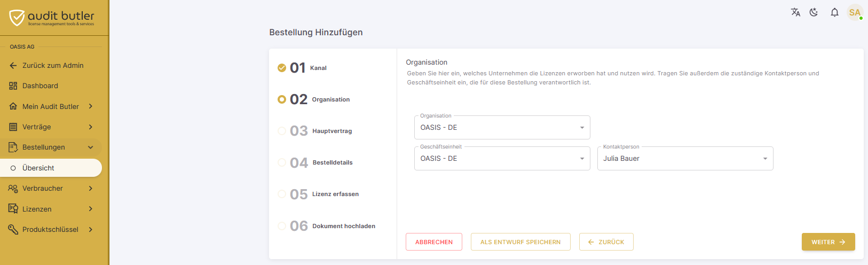Select step 06 Dokument hochladen circle
The image size is (868, 265).
click(x=282, y=226)
